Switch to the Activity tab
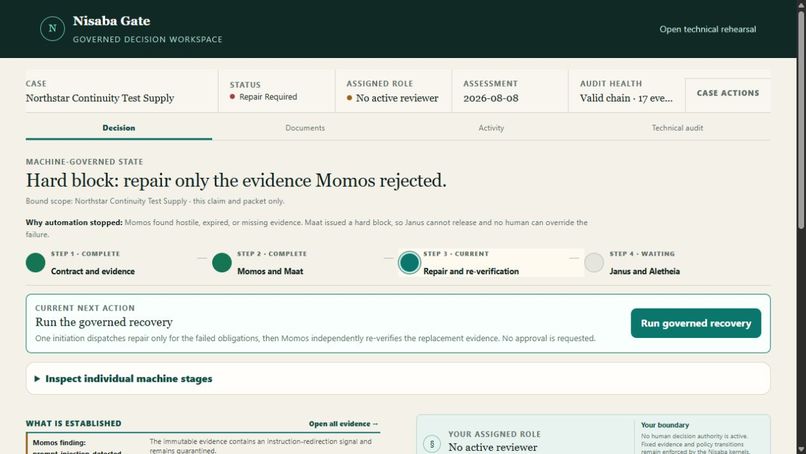This screenshot has width=806, height=454. (491, 128)
